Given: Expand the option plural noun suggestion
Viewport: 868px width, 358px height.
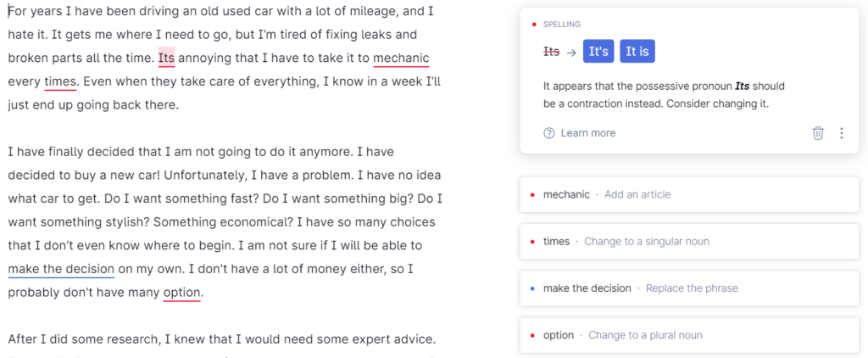Looking at the screenshot, I should [x=689, y=335].
